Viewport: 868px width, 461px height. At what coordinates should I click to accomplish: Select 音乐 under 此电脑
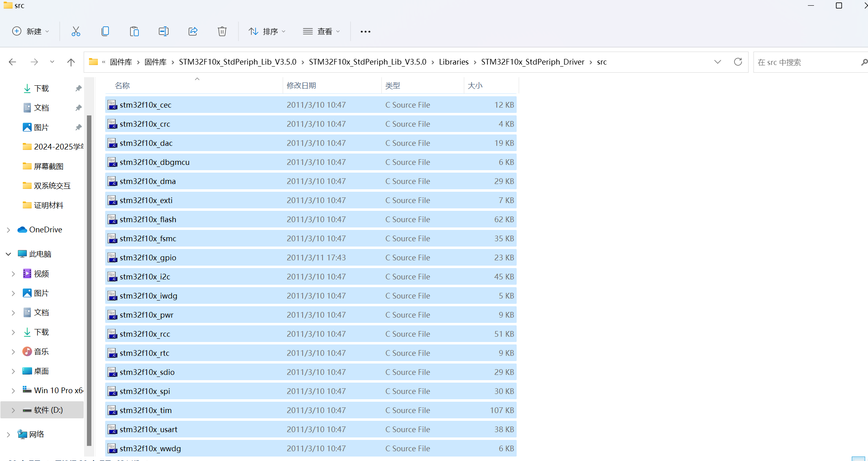pyautogui.click(x=41, y=352)
